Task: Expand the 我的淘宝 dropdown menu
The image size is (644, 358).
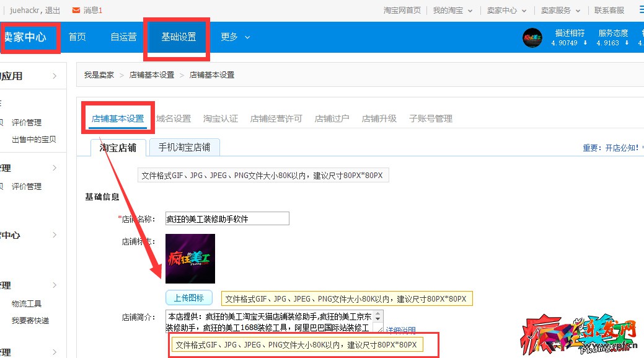Action: coord(452,11)
